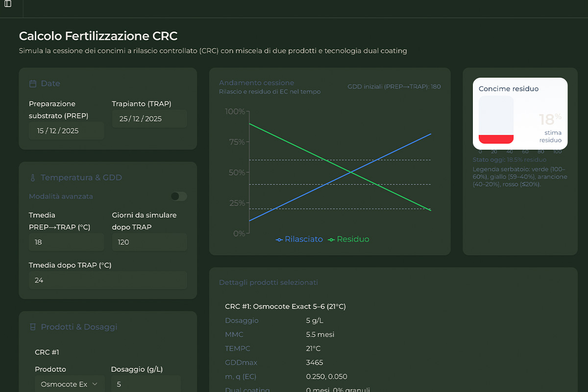Screen dimensions: 588x392
Task: Click the CRC #1 Osmocote Exact 5–6 title
Action: pyautogui.click(x=285, y=307)
